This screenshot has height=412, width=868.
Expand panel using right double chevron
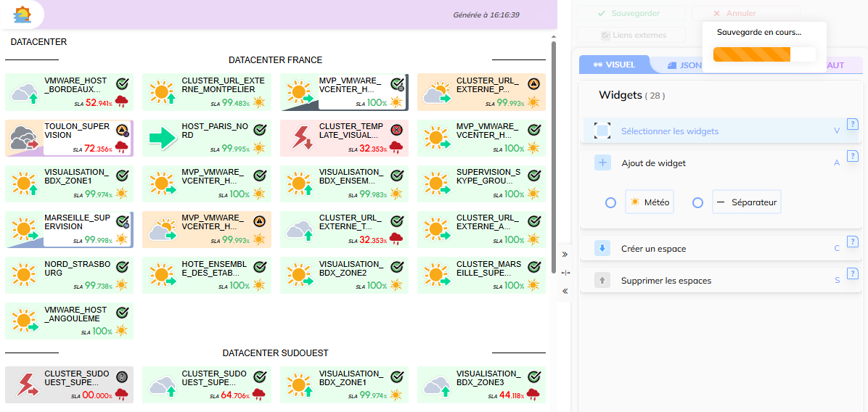coord(565,255)
